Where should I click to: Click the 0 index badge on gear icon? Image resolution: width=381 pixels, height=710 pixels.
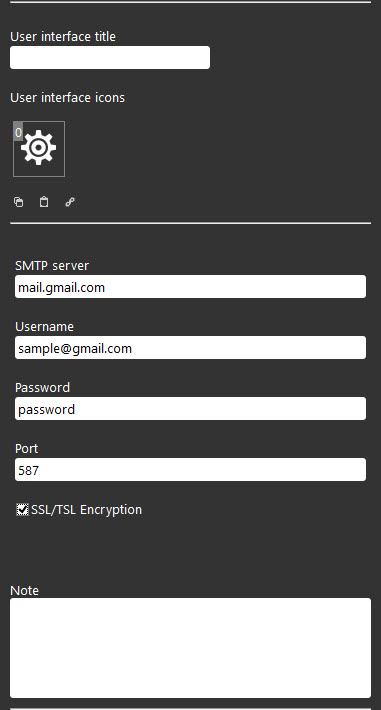click(x=18, y=132)
